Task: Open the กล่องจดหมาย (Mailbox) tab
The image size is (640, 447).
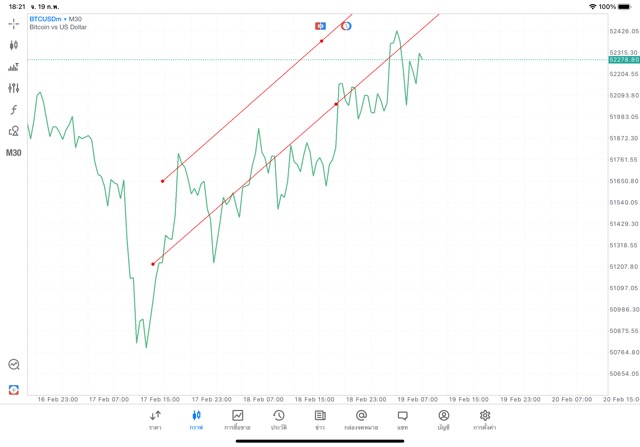Action: point(361,419)
